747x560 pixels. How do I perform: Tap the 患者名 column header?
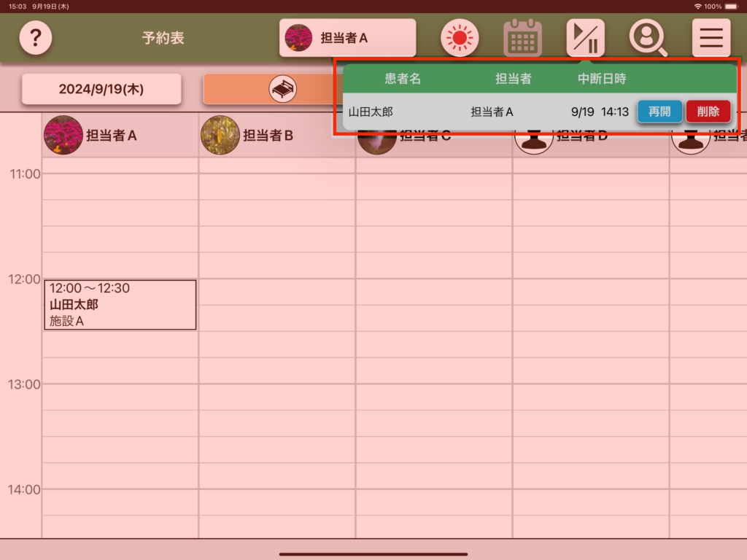click(x=403, y=79)
